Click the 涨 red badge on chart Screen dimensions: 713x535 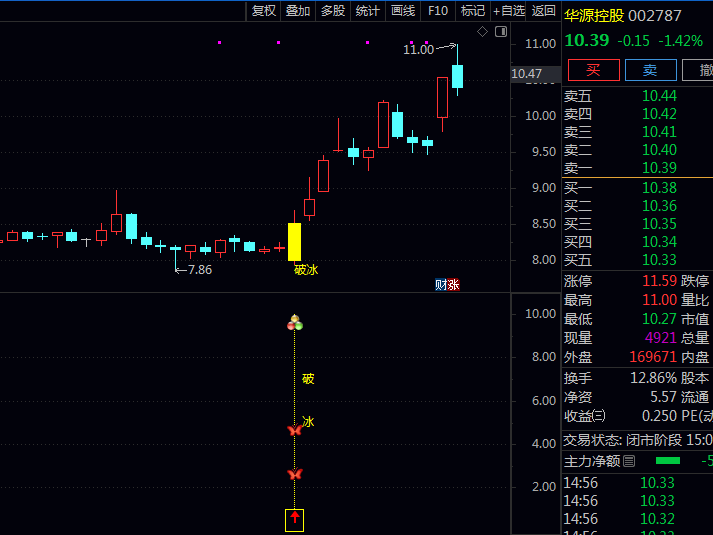(x=453, y=285)
